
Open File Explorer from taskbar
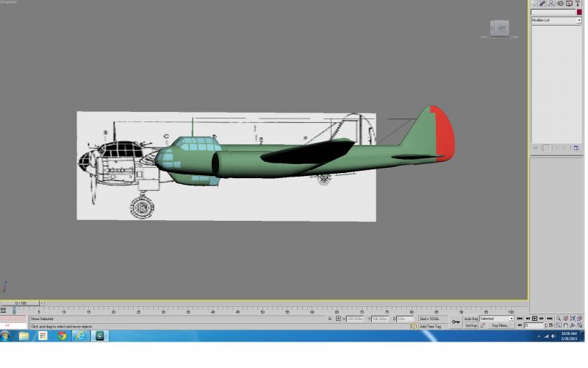(24, 336)
